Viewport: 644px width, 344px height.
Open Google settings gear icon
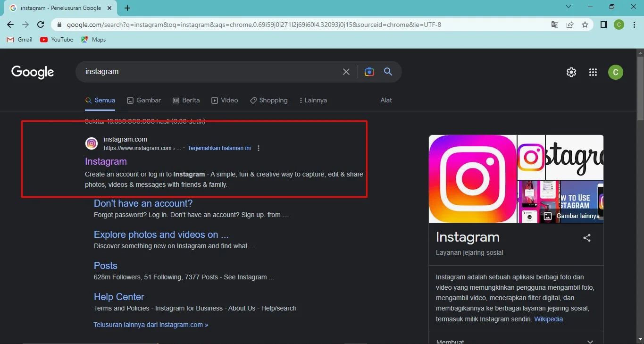click(571, 72)
